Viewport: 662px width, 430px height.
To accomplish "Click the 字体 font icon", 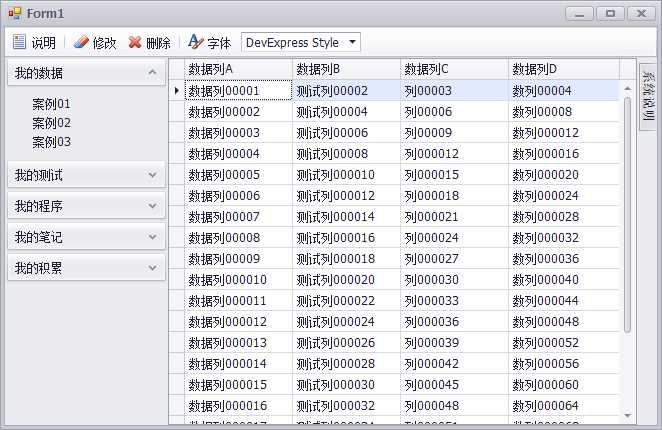I will tap(195, 41).
